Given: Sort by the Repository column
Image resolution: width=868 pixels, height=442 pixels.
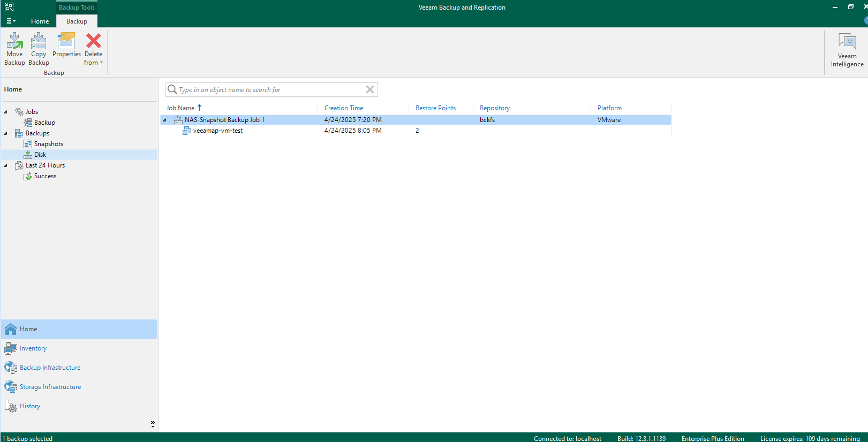Looking at the screenshot, I should click(495, 108).
